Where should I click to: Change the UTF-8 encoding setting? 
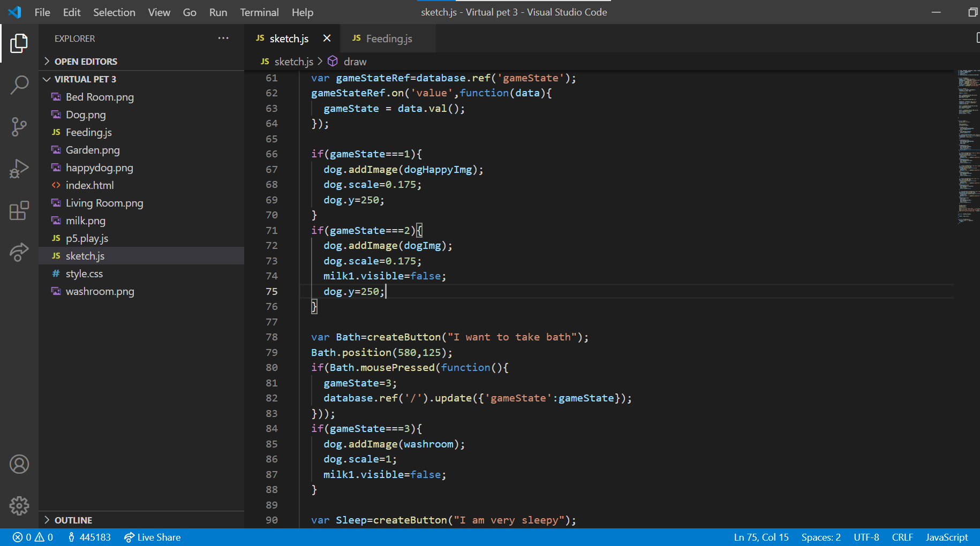866,537
